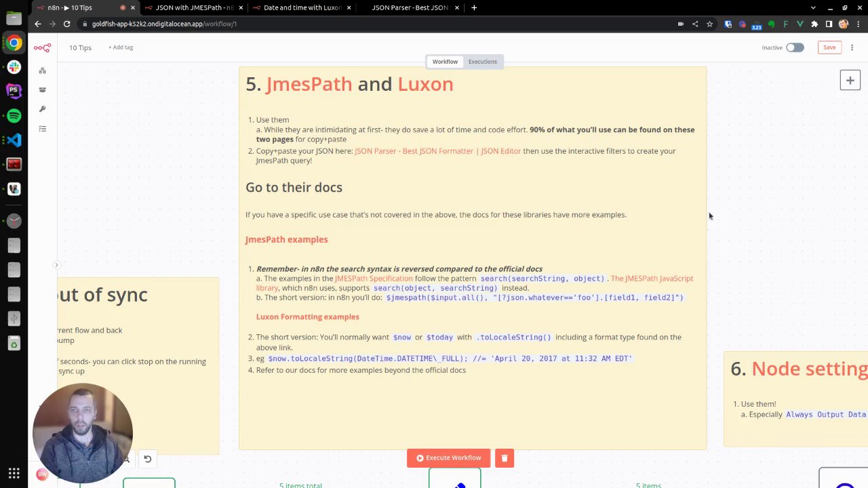The image size is (868, 488).
Task: Click the 'Go to their docs' heading
Action: click(294, 188)
